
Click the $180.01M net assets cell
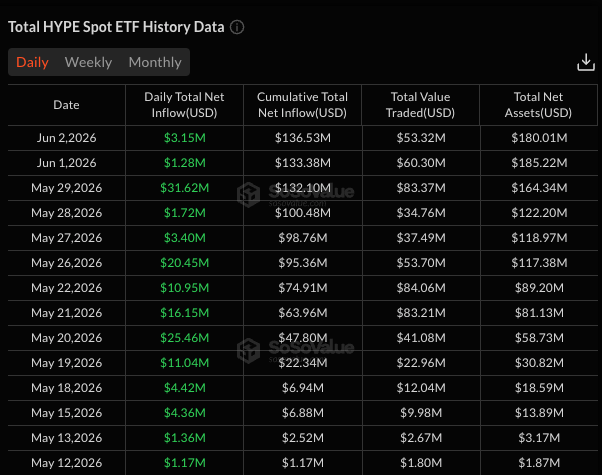[539, 138]
